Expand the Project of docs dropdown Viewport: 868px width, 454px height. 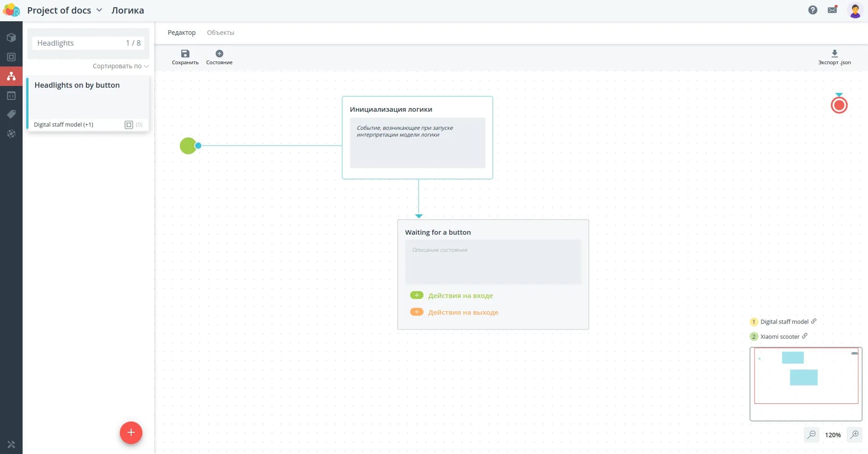[x=99, y=10]
